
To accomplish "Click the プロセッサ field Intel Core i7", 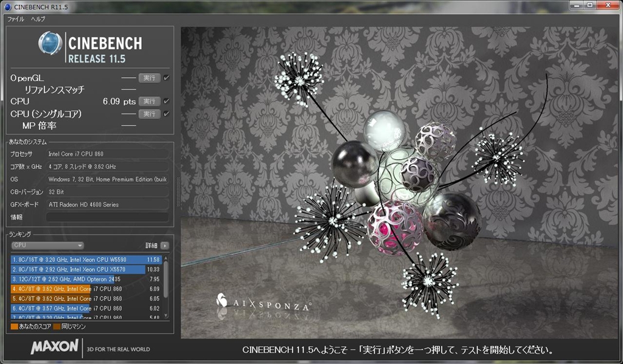I will [x=107, y=154].
